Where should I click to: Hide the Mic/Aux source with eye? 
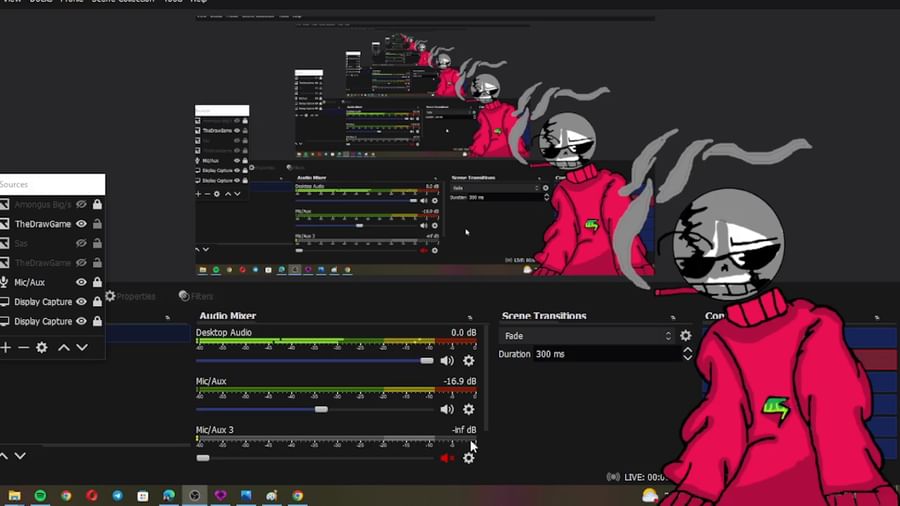point(82,282)
